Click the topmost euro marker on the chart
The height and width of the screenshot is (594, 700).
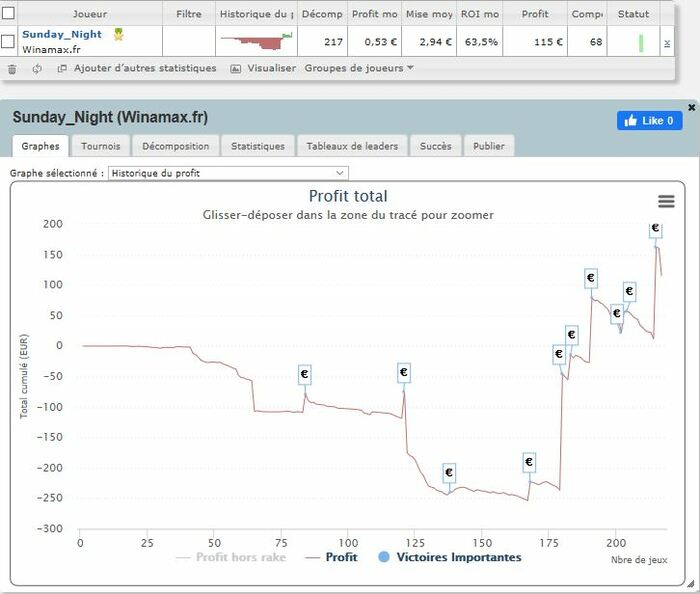[x=655, y=228]
